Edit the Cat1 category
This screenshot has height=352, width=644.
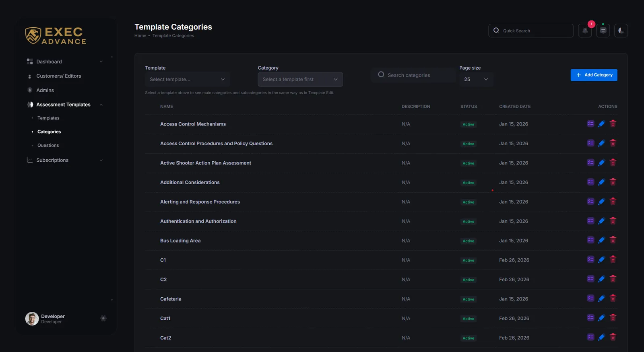point(601,318)
